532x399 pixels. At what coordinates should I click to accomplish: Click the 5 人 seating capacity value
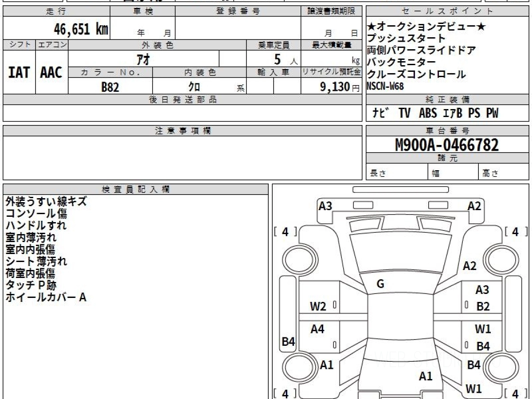coord(286,59)
